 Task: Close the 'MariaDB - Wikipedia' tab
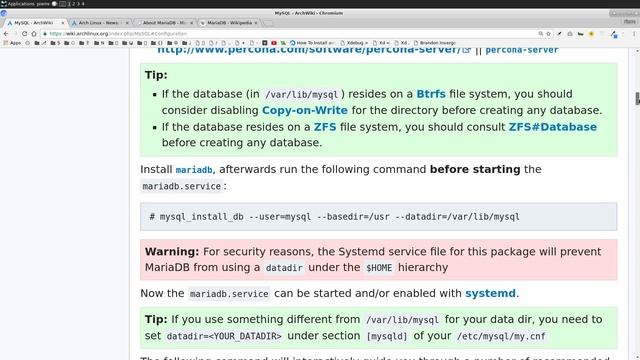(256, 23)
